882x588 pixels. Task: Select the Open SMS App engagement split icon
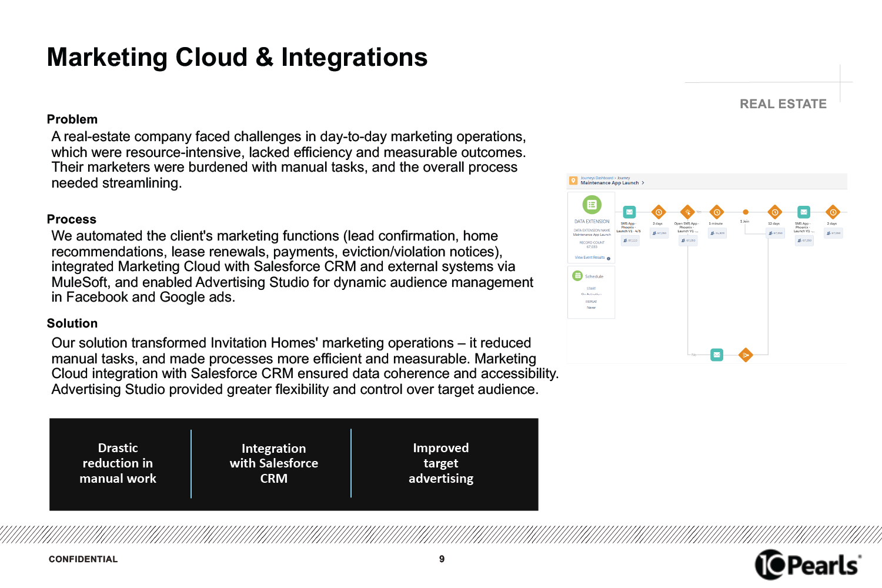coord(687,212)
